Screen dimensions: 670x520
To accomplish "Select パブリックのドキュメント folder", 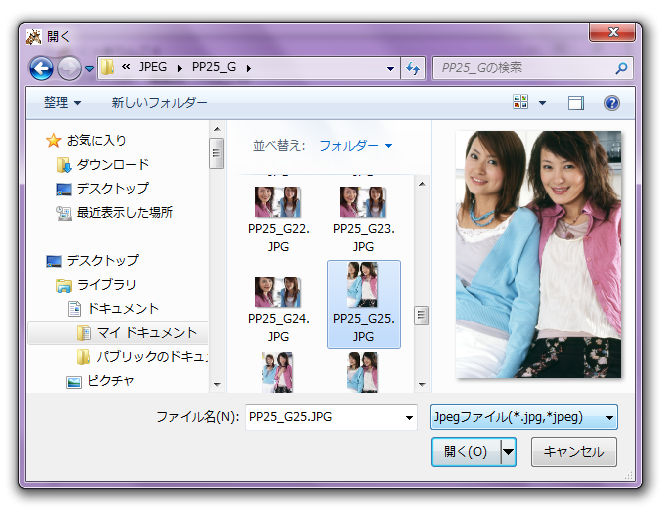I will pos(152,356).
